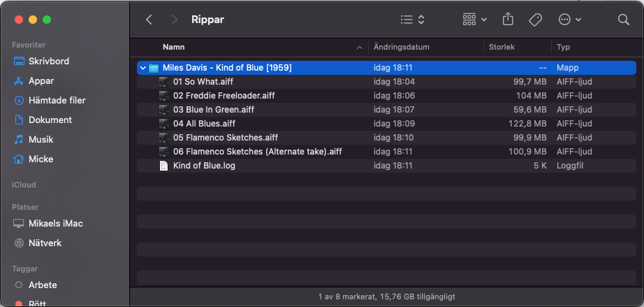
Task: Open the ellipsis action menu
Action: click(570, 20)
